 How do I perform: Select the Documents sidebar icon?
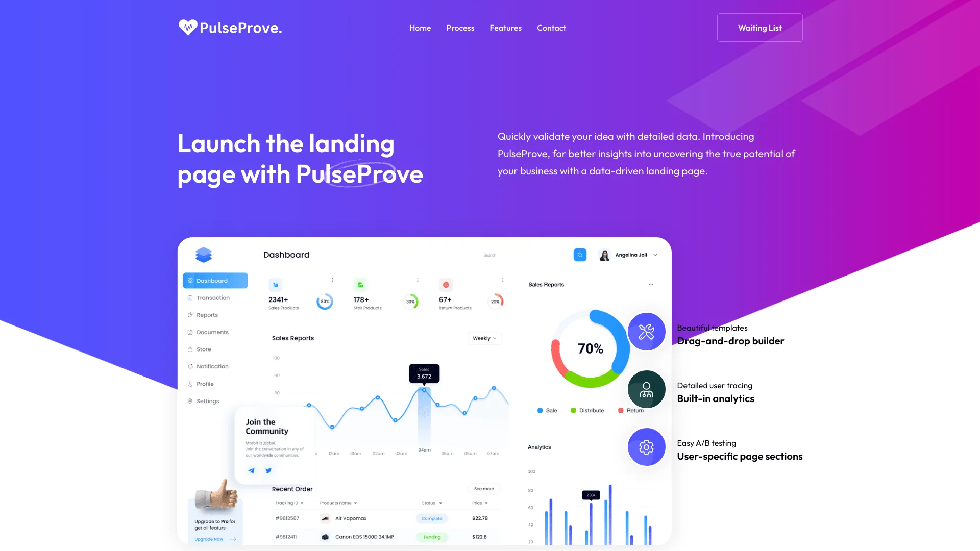[190, 332]
